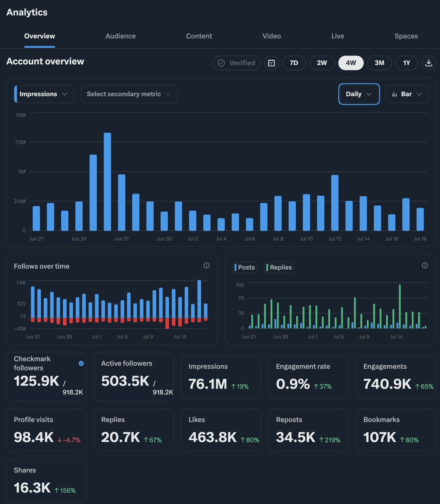Open the Select secondary metric dropdown

click(x=129, y=94)
